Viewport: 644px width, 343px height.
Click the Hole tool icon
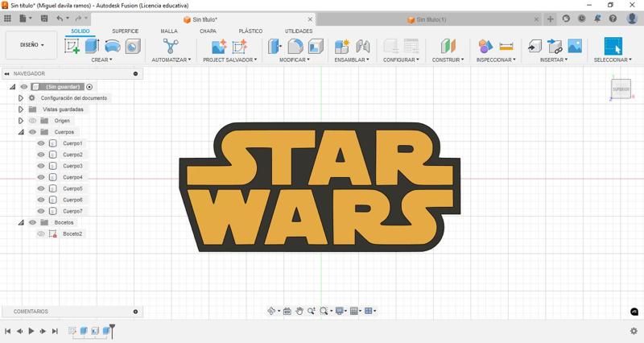point(133,46)
